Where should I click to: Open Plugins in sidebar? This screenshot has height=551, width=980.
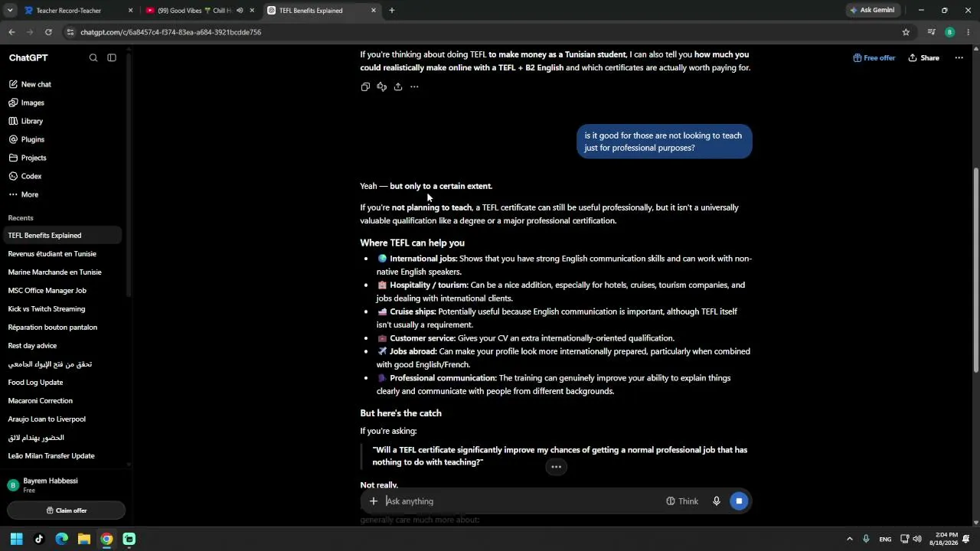(61, 139)
